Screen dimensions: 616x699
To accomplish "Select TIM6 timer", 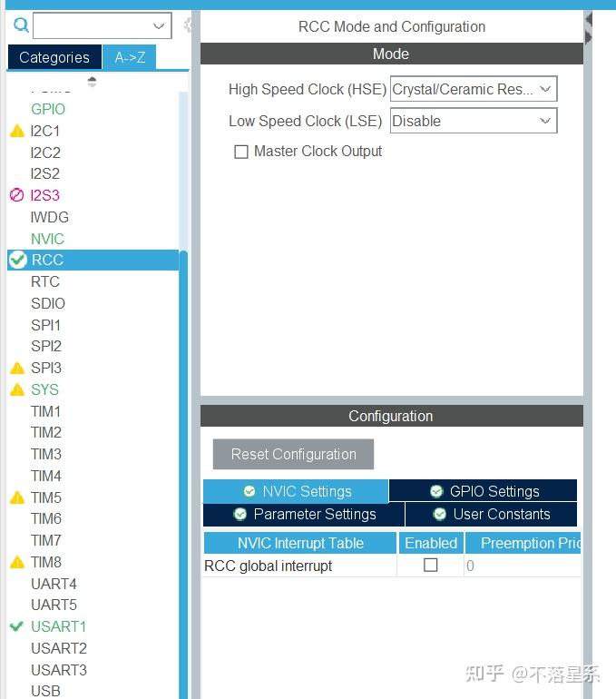I will [x=46, y=518].
